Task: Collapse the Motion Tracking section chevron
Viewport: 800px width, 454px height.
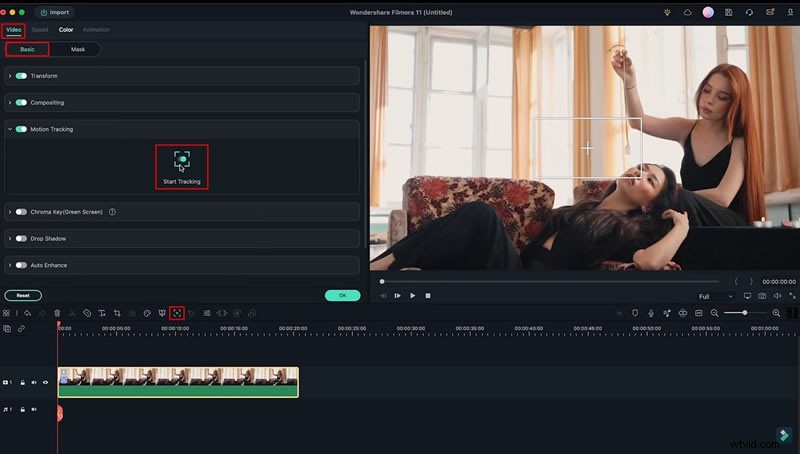Action: click(x=10, y=129)
